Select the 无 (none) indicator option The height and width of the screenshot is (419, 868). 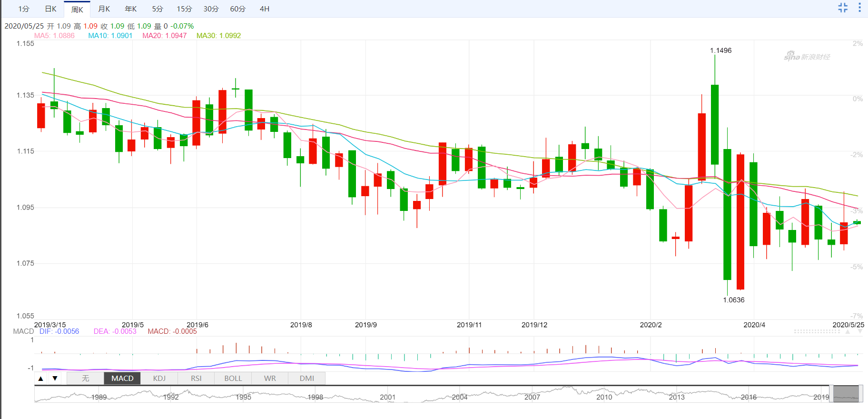(85, 379)
